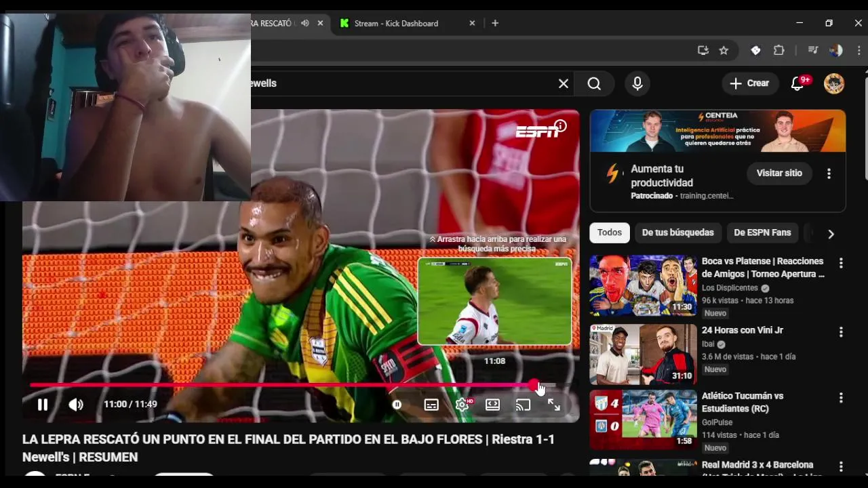Switch to theater mode icon
The height and width of the screenshot is (488, 868).
[x=493, y=405]
